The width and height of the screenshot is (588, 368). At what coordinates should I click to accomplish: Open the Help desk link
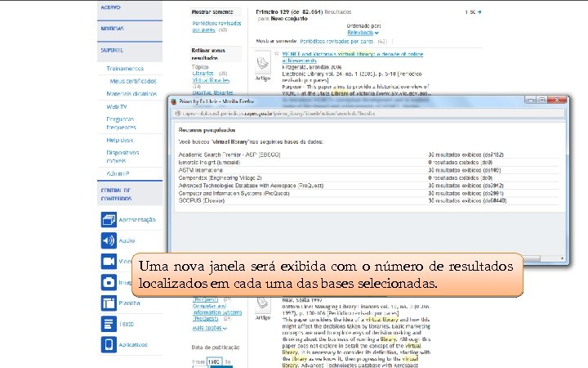pos(119,140)
